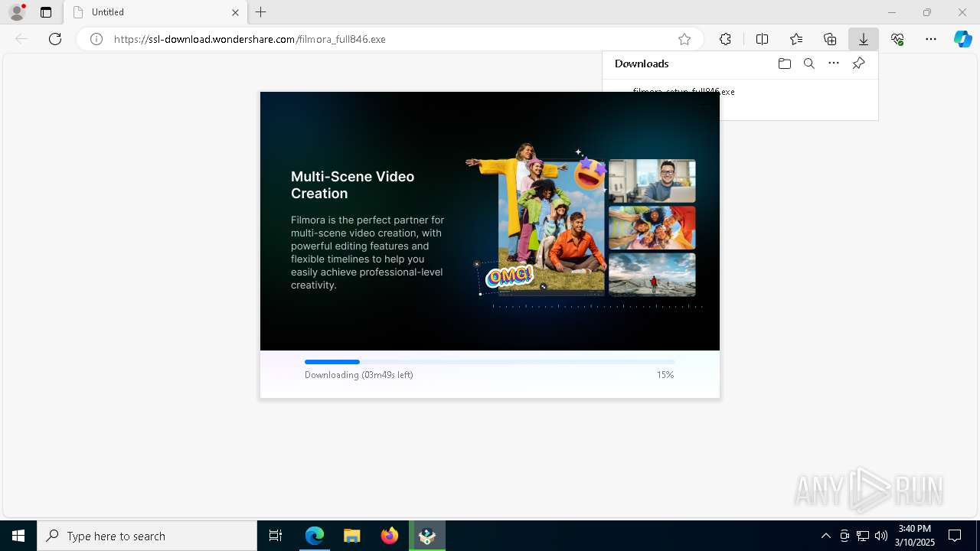Open the Extensions puzzle icon

click(x=725, y=39)
